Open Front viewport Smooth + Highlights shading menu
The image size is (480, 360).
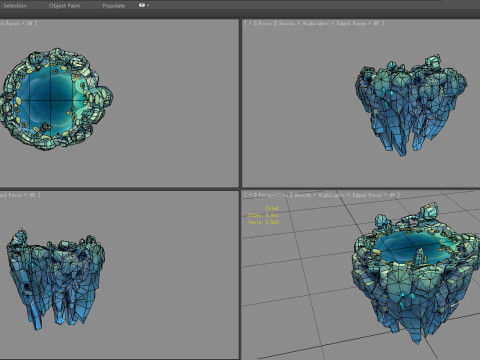point(304,23)
